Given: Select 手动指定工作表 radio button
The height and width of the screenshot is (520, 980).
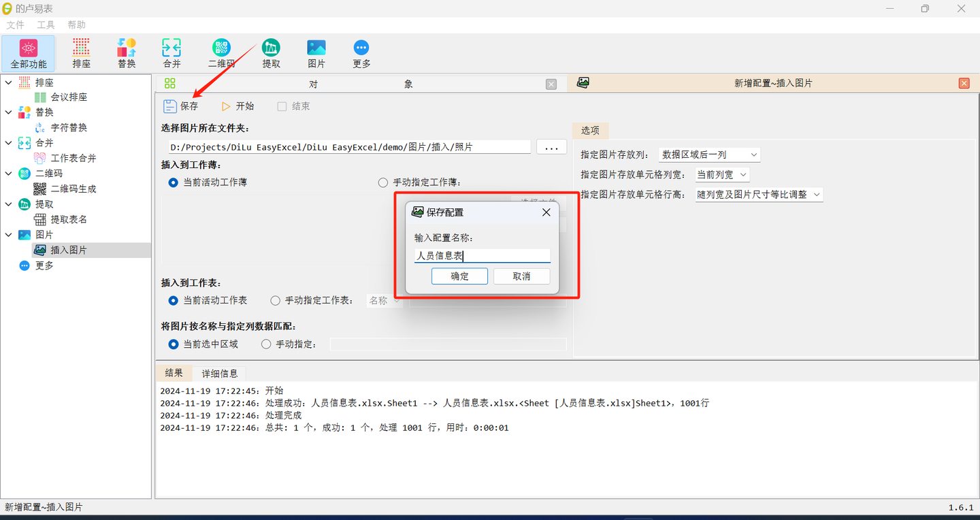Looking at the screenshot, I should 275,300.
